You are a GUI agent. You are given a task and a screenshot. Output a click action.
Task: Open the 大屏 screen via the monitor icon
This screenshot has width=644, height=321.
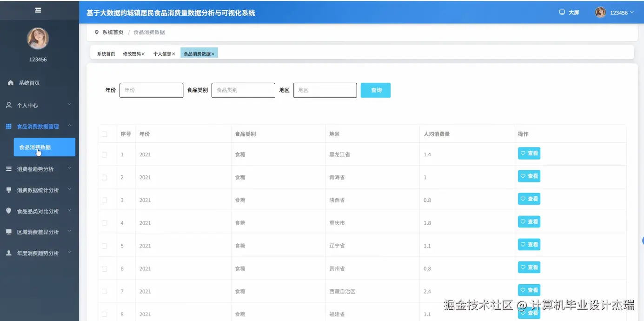pos(562,13)
